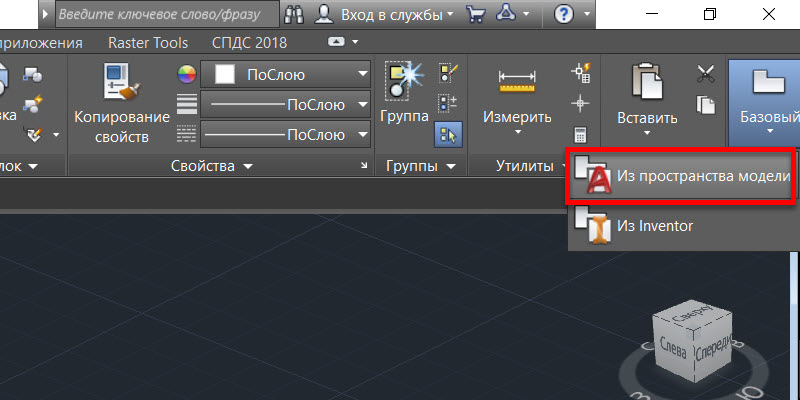Click the Группа group button
800x400 pixels.
tap(404, 94)
